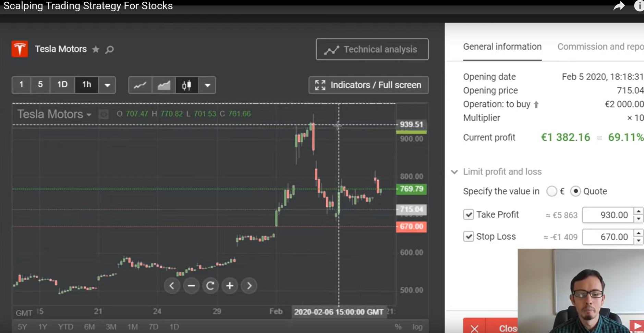This screenshot has height=333, width=644.
Task: Open the chart type dropdown arrow
Action: click(207, 85)
